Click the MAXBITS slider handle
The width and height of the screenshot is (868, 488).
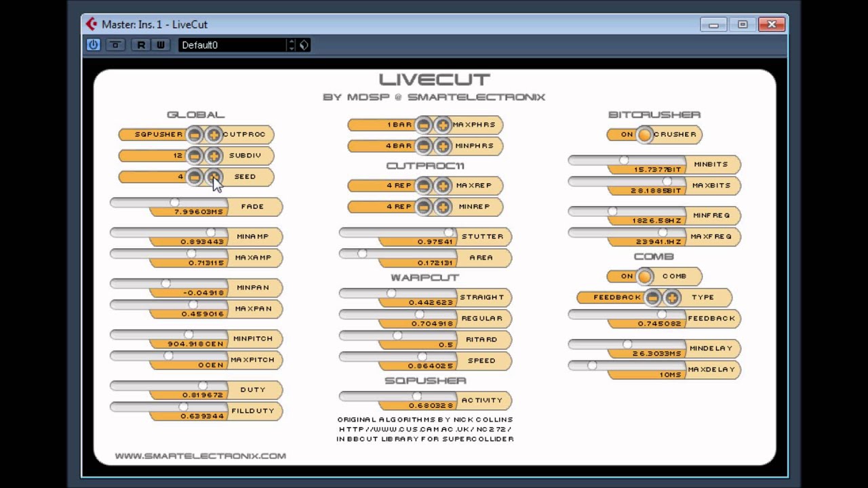[x=667, y=181]
